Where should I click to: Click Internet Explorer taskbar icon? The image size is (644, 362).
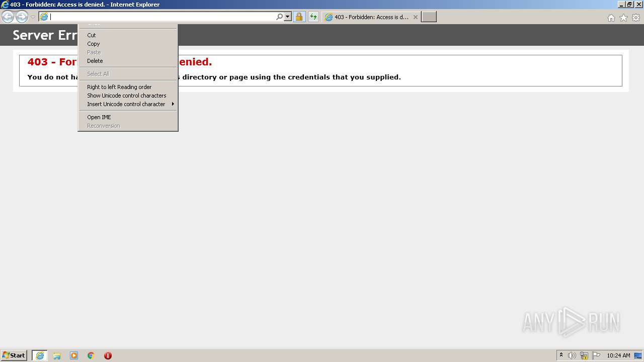pos(40,355)
